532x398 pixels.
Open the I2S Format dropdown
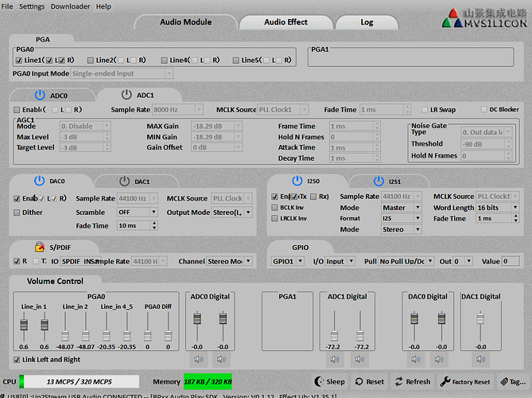[402, 218]
